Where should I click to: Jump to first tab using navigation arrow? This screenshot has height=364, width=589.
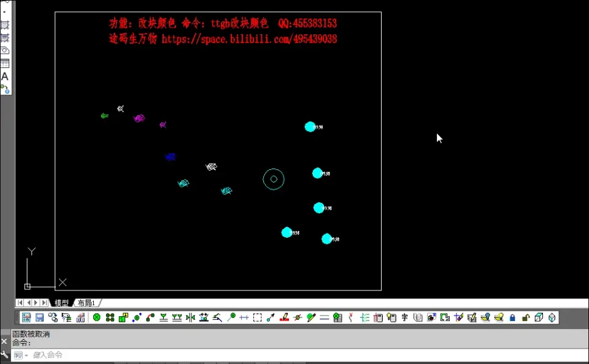coord(20,303)
